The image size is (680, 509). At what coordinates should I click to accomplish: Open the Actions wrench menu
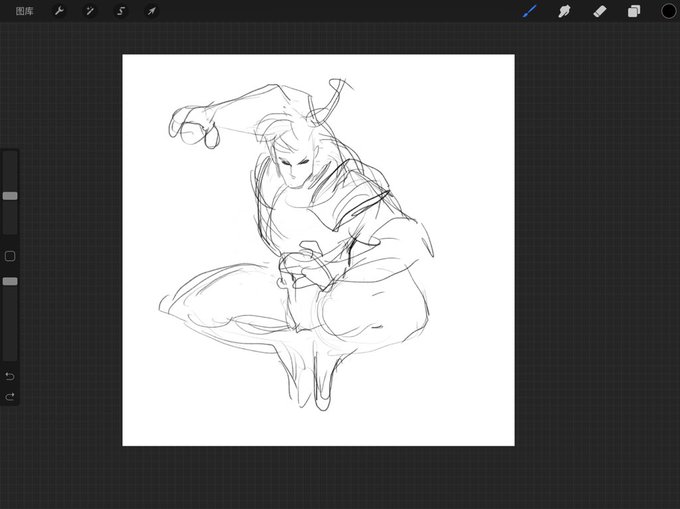point(59,11)
